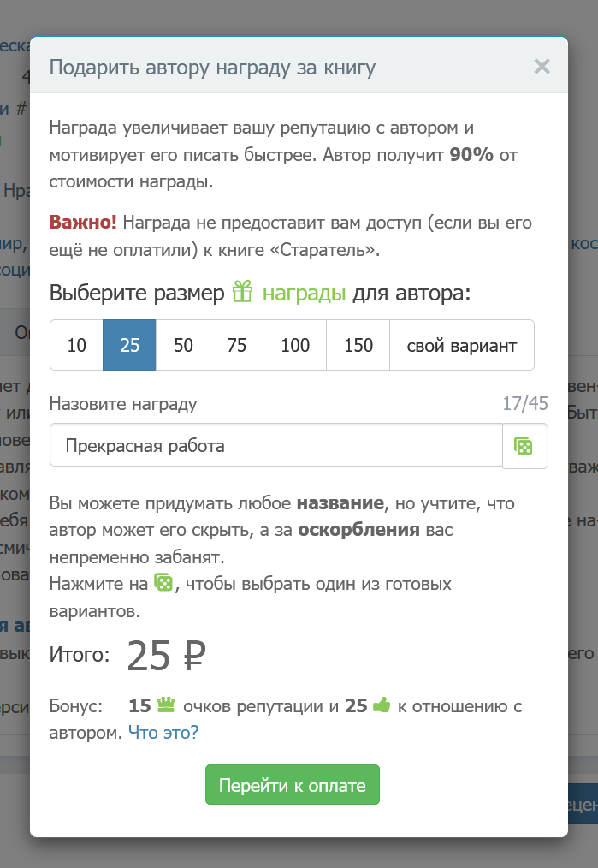Screen dimensions: 598x868
Task: Select the 100 reward amount
Action: click(x=295, y=345)
